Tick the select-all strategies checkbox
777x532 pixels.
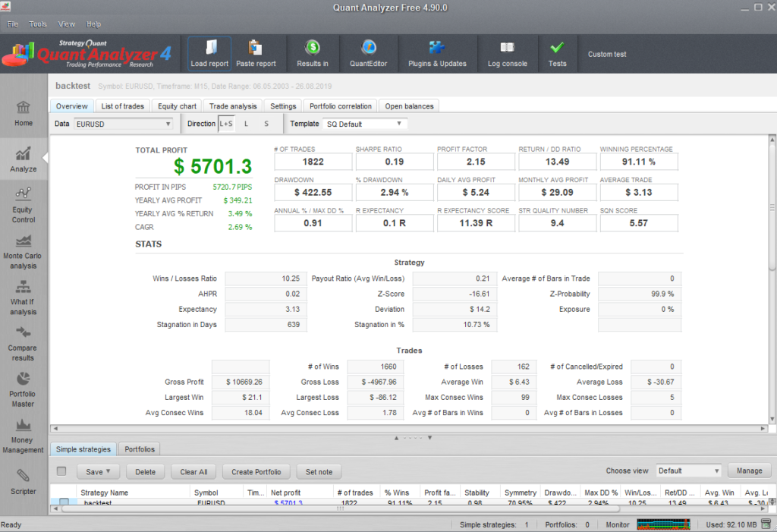(x=61, y=471)
